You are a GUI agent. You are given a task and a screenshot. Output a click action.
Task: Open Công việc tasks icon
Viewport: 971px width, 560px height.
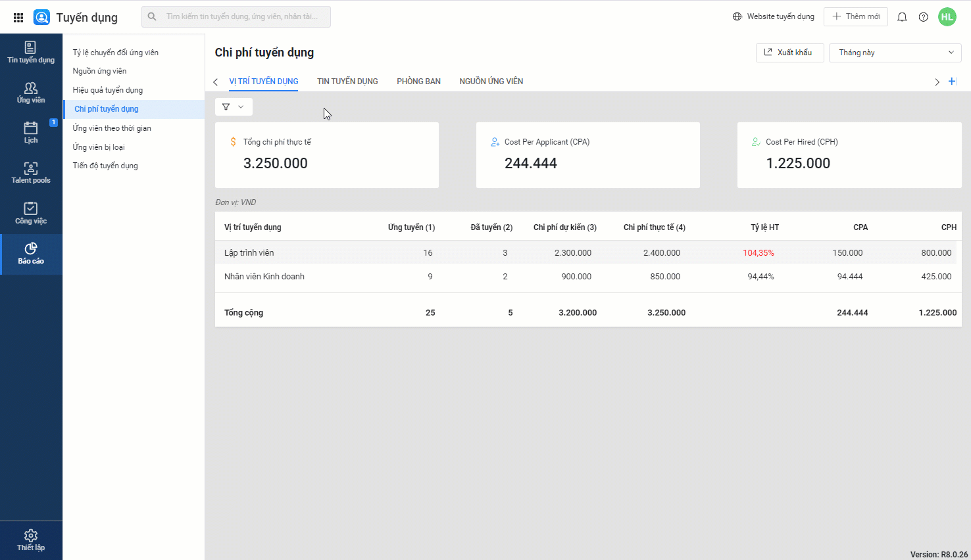click(x=31, y=214)
